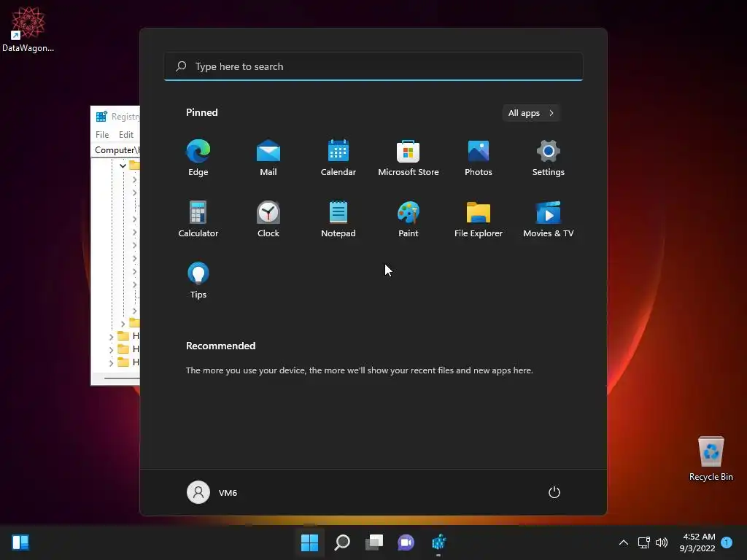Open the clock showing 4:52 AM
This screenshot has height=560, width=747.
[x=697, y=542]
